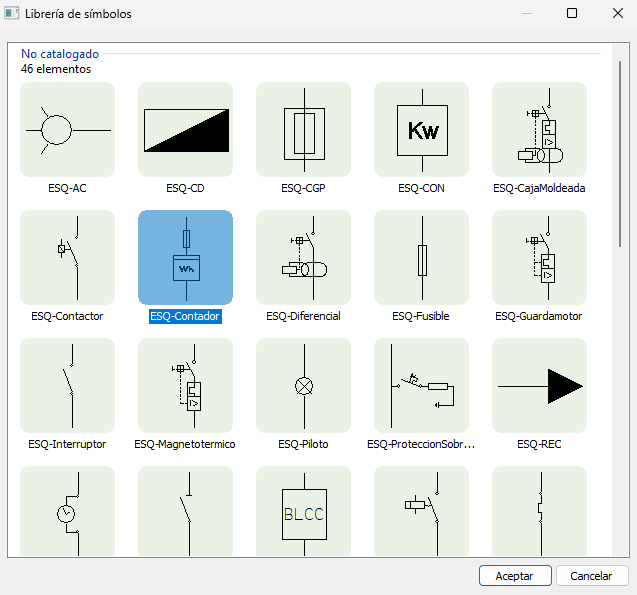Click the No catalogado group header
The image size is (637, 595).
click(60, 54)
